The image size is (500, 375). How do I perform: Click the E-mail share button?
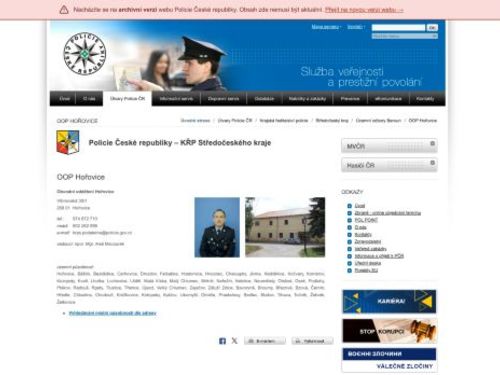(265, 341)
